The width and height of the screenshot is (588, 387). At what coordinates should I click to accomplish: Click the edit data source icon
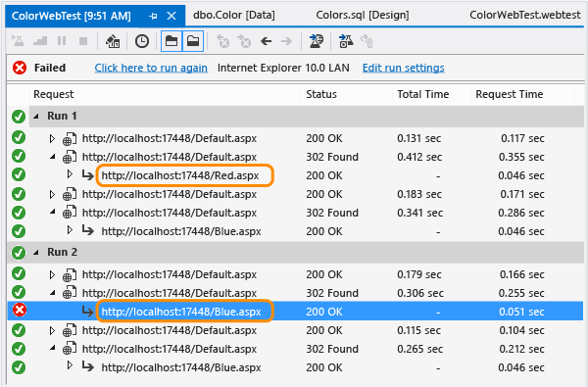[x=113, y=41]
